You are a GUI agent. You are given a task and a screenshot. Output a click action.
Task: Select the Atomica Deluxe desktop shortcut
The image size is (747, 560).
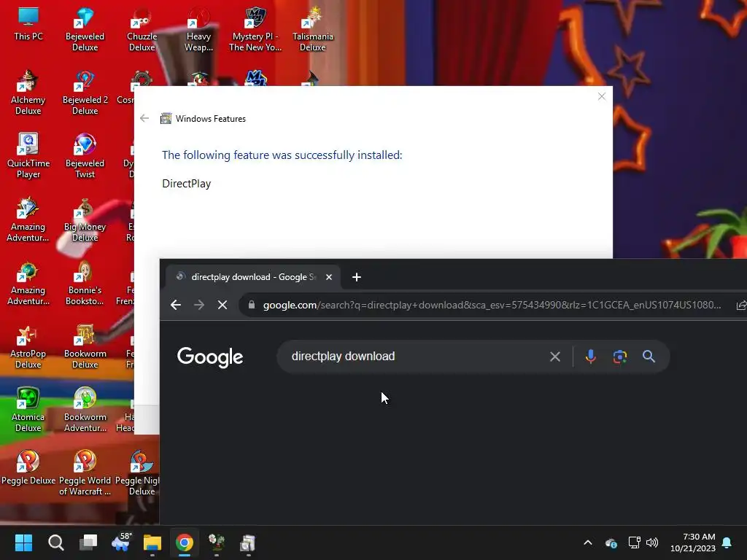tap(28, 410)
